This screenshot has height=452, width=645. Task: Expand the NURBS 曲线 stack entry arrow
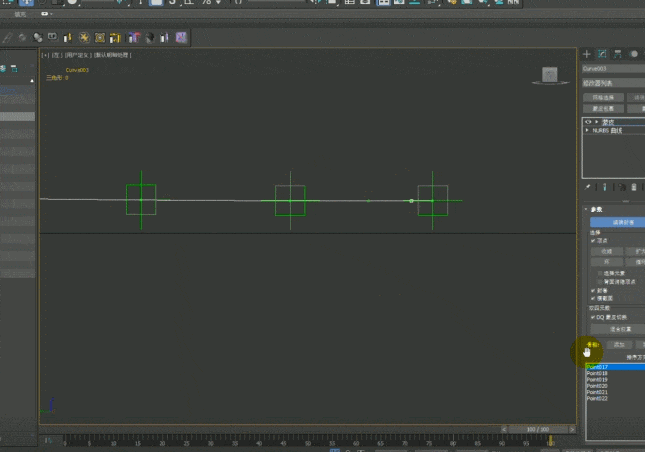tap(587, 130)
